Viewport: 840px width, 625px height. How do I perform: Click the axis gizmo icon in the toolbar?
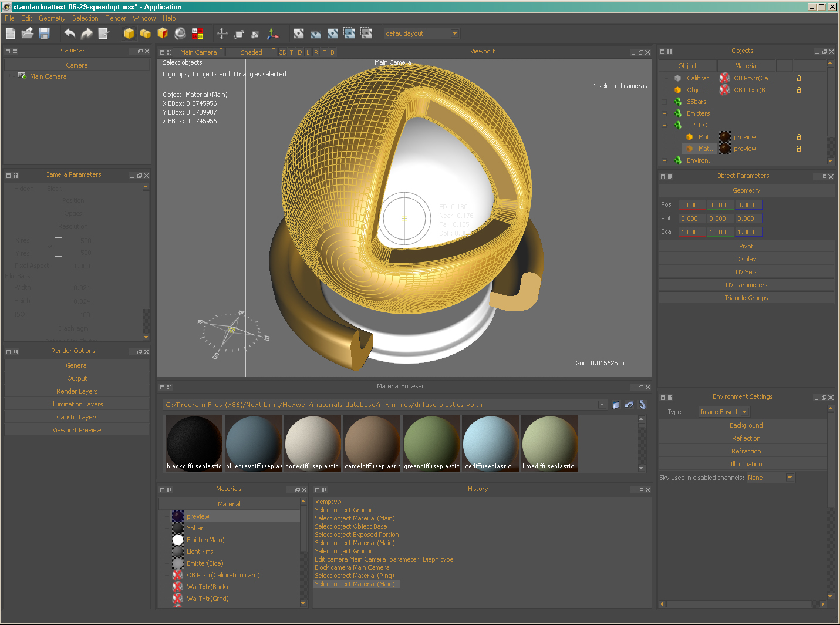[273, 33]
